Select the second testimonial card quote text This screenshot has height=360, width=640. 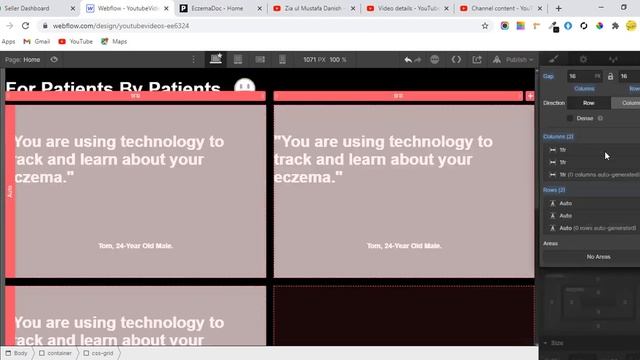click(383, 160)
